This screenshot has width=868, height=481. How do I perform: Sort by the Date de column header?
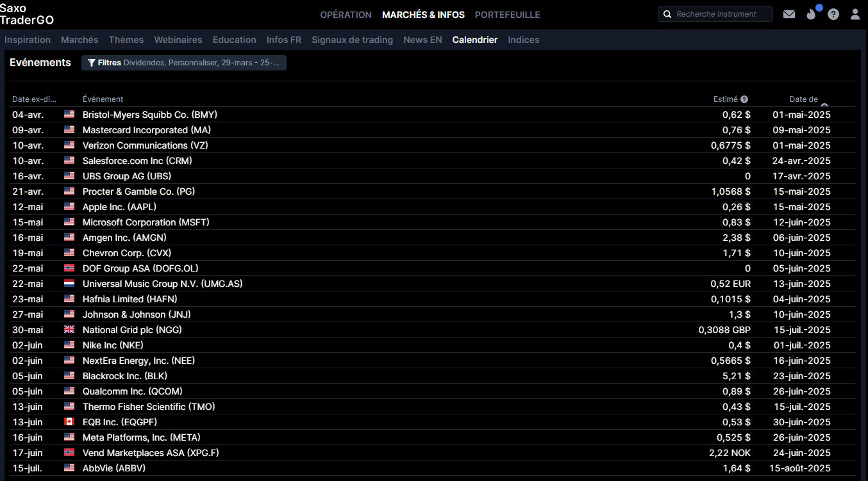(803, 99)
